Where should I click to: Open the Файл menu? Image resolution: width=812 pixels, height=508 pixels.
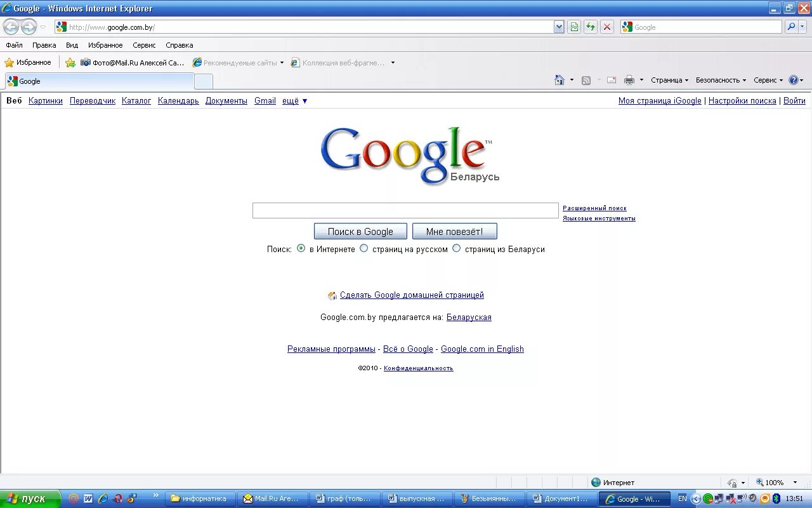[x=14, y=45]
